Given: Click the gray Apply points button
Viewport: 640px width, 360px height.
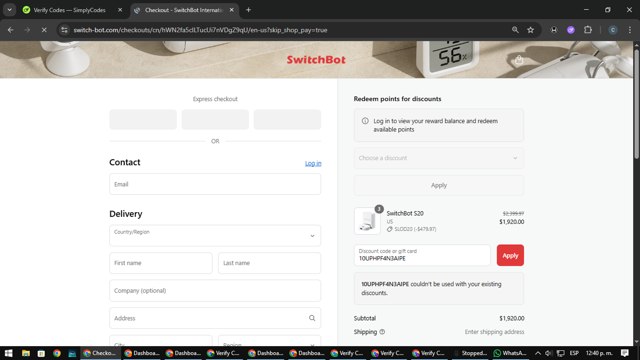Looking at the screenshot, I should click(x=439, y=185).
